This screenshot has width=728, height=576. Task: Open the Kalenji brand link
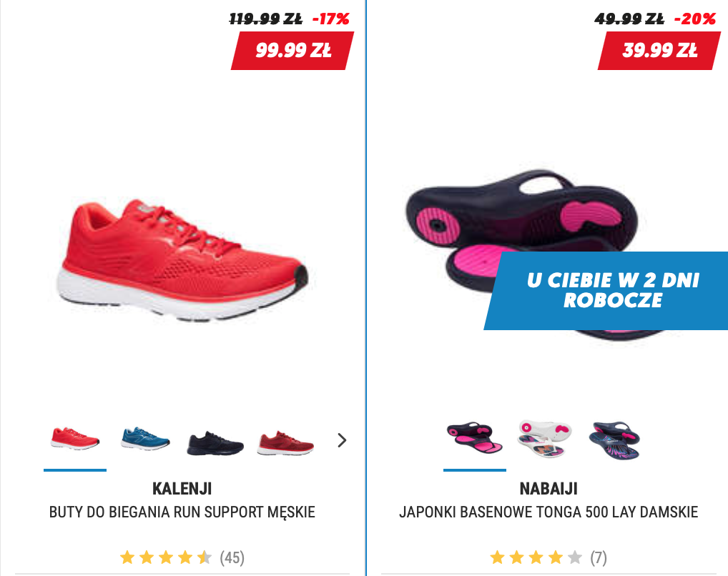point(182,489)
